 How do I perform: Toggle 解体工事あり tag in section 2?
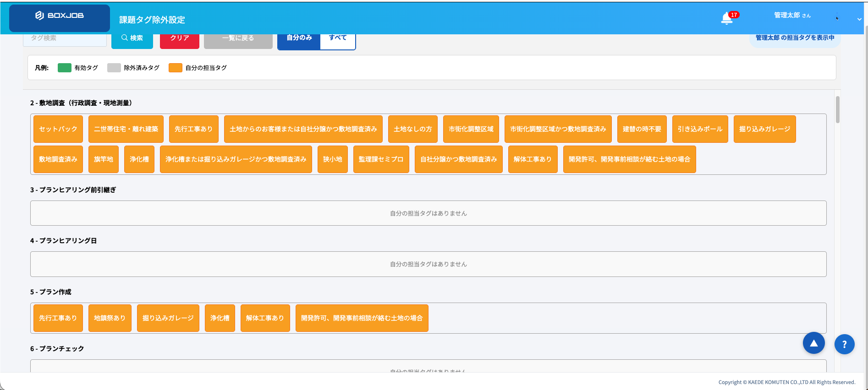click(x=533, y=159)
